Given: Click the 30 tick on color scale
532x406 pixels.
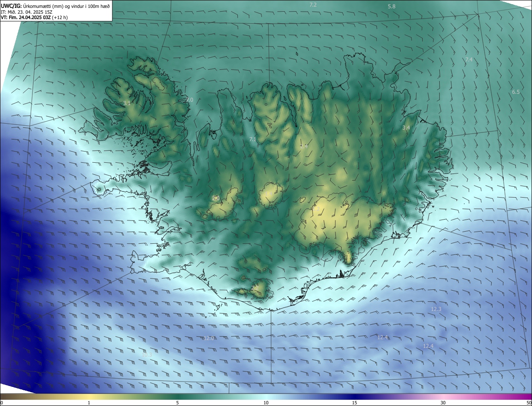Looking at the screenshot, I should [x=443, y=403].
